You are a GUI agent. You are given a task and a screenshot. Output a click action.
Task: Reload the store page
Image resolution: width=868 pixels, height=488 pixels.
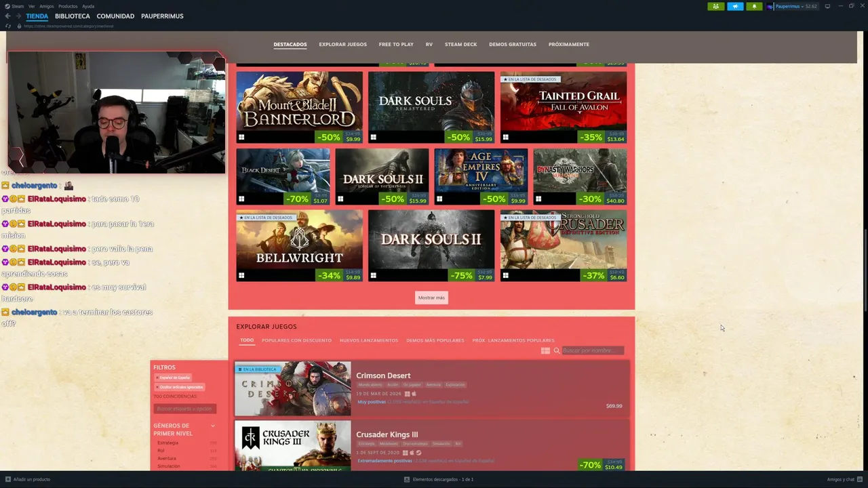pos(9,26)
